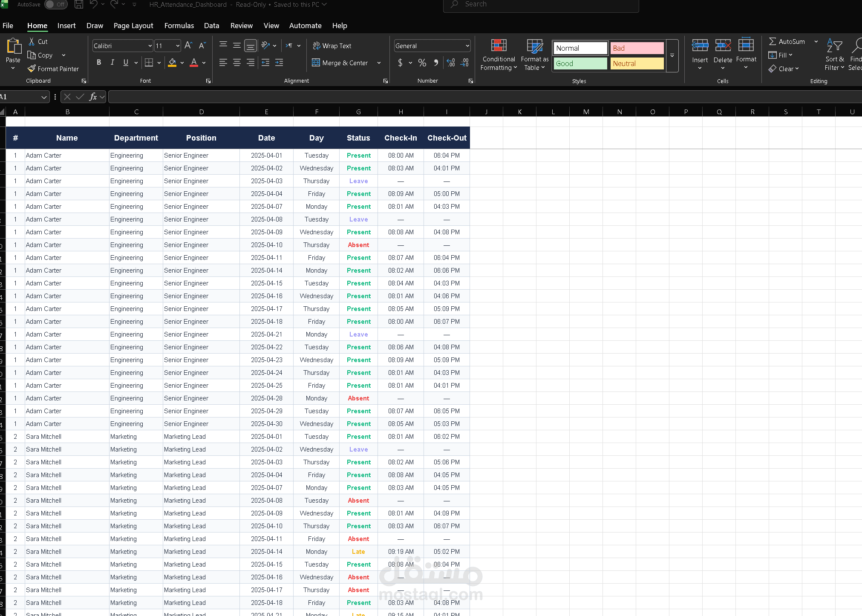The height and width of the screenshot is (616, 862).
Task: Click the Cut scissors icon
Action: (32, 41)
